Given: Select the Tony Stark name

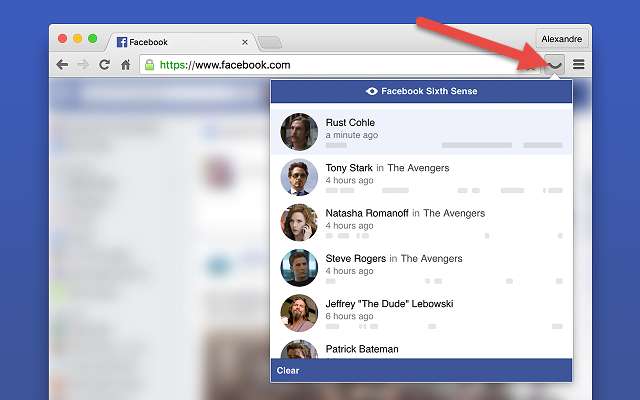Looking at the screenshot, I should tap(349, 168).
